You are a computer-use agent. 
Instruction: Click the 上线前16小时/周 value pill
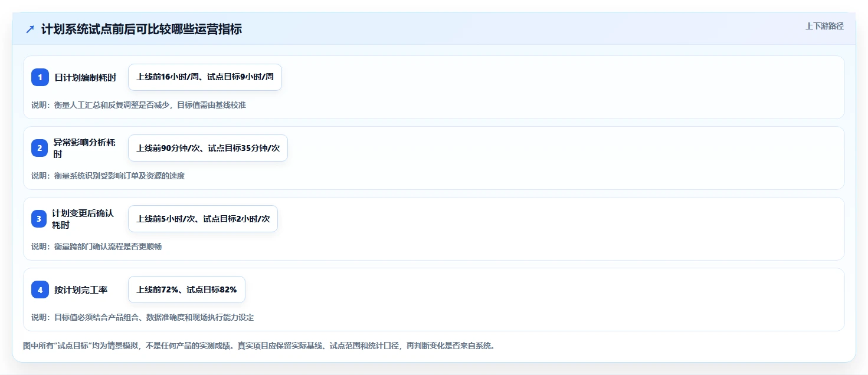click(x=205, y=77)
